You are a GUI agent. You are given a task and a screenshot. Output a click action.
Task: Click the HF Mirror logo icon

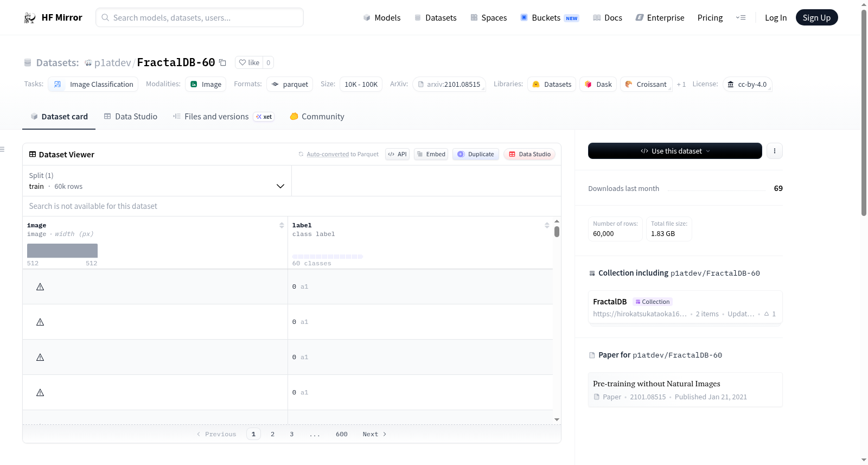click(30, 18)
